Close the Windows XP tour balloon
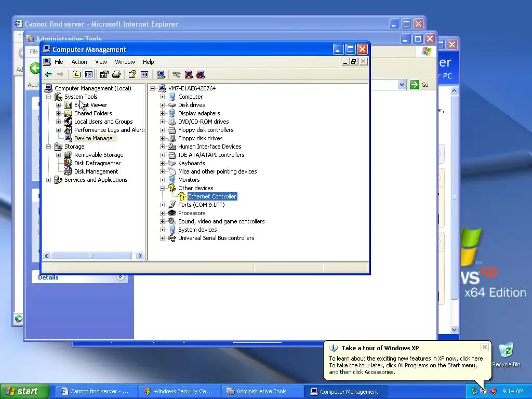Image resolution: width=532 pixels, height=399 pixels. pos(485,347)
